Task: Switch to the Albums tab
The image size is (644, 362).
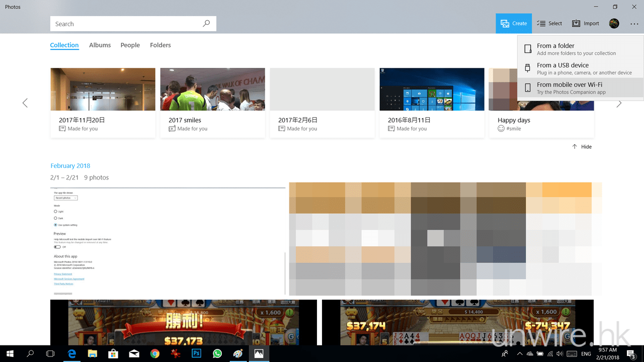Action: [x=100, y=45]
